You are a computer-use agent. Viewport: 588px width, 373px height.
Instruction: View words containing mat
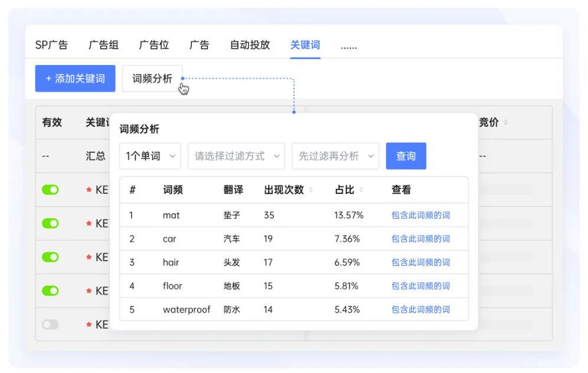click(421, 215)
